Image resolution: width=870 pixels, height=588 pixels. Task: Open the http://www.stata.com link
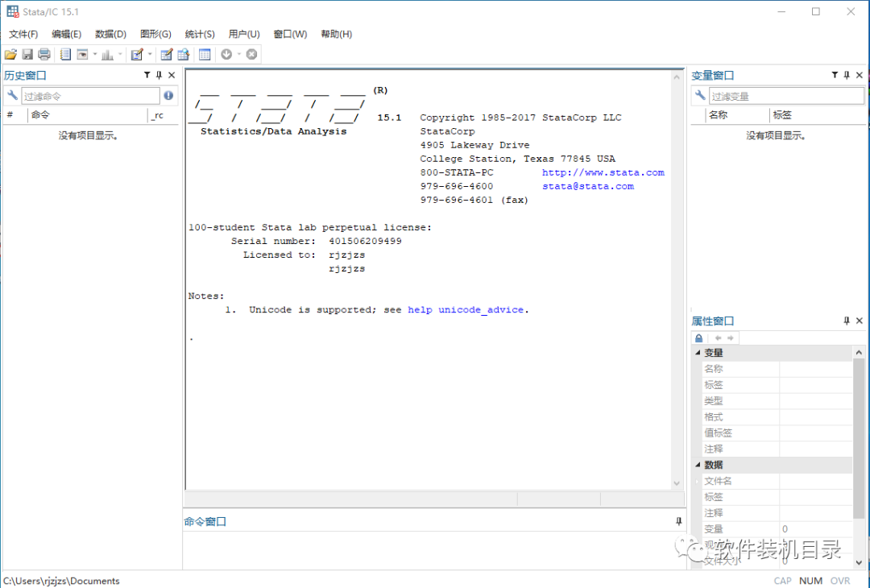click(x=603, y=172)
